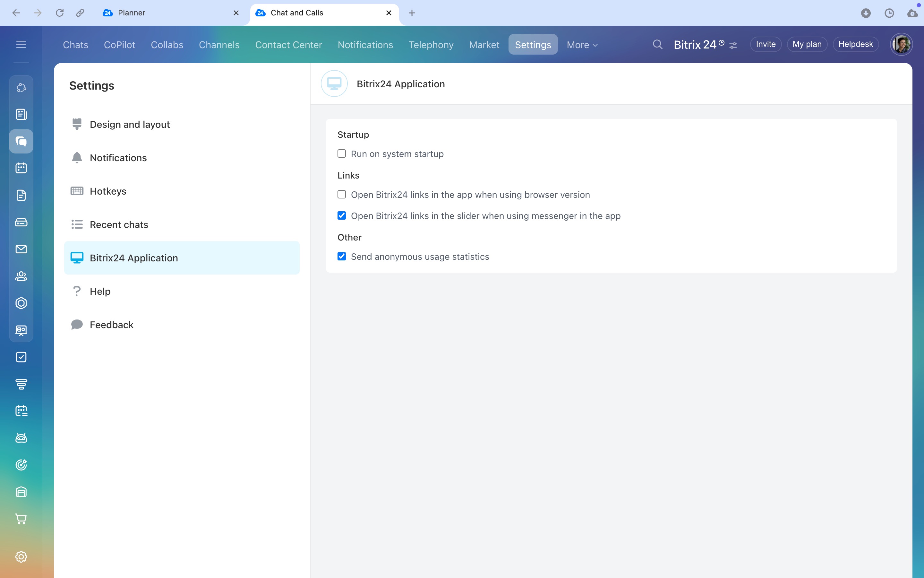Go back with the browser back arrow

16,13
